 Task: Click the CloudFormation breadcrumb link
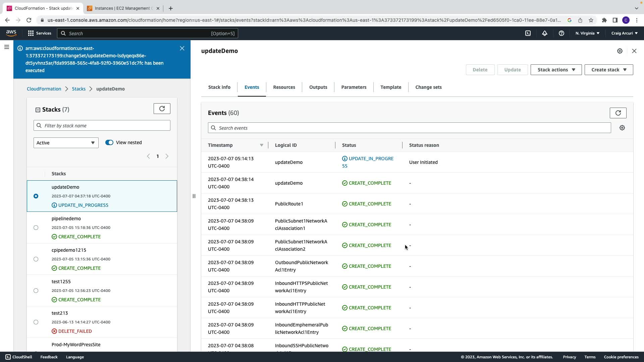44,89
